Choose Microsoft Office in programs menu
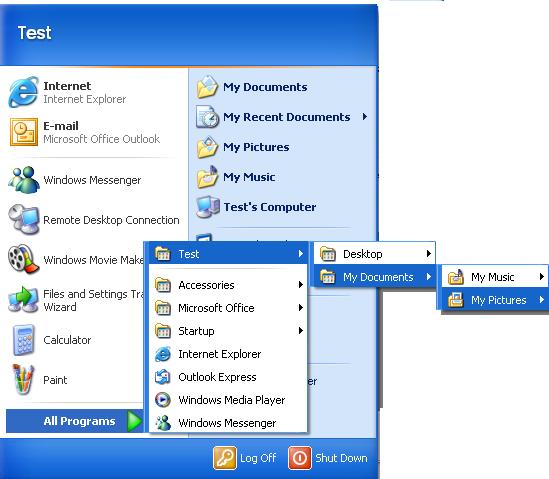 click(x=228, y=308)
